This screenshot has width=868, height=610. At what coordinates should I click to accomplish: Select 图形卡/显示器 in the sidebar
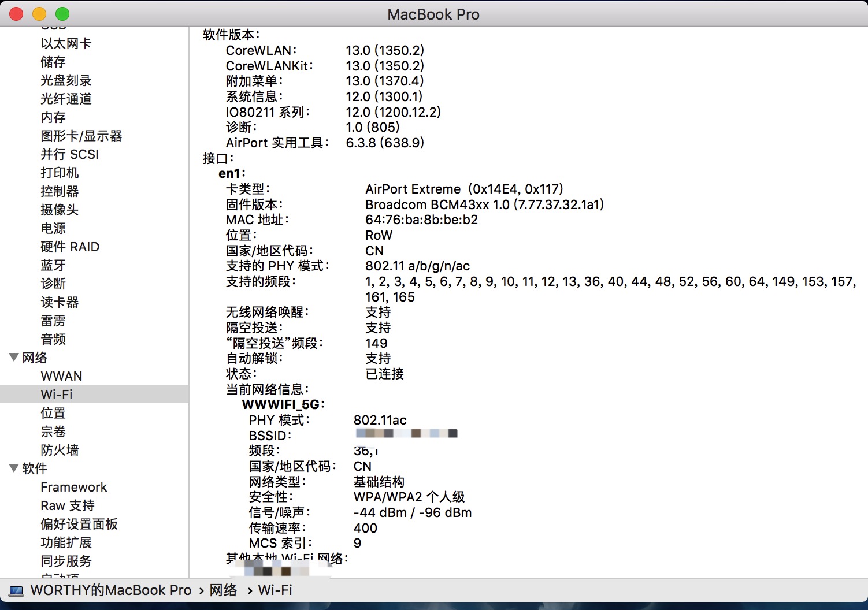[x=81, y=136]
